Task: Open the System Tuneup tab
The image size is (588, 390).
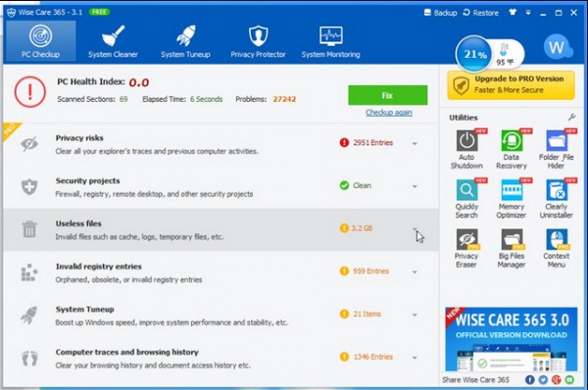Action: (185, 41)
